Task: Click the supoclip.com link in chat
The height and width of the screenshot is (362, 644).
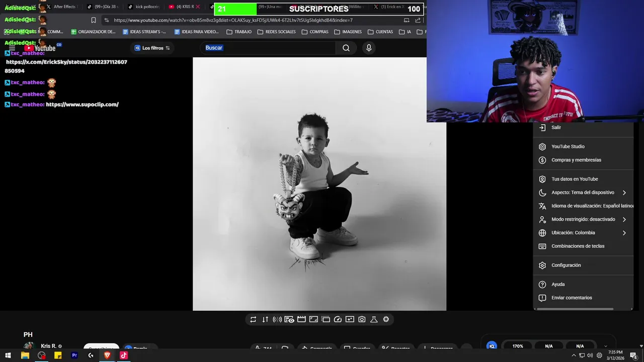Action: pos(82,105)
